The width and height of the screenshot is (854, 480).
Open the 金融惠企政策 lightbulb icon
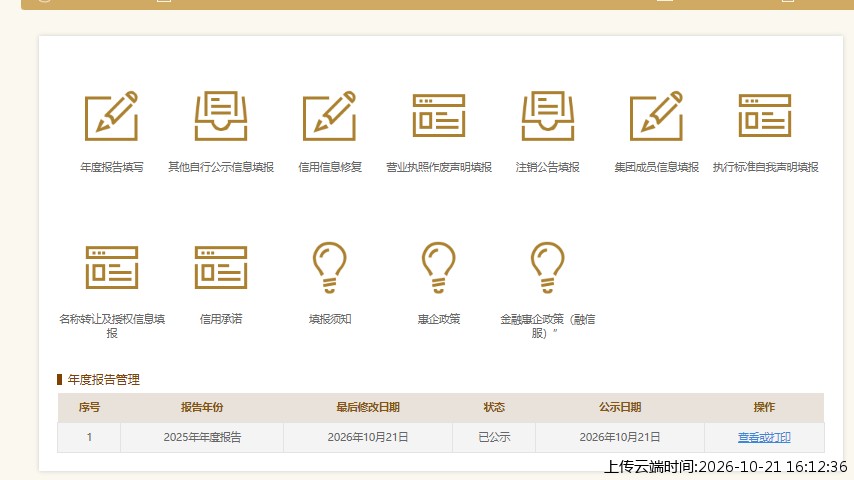coord(547,268)
